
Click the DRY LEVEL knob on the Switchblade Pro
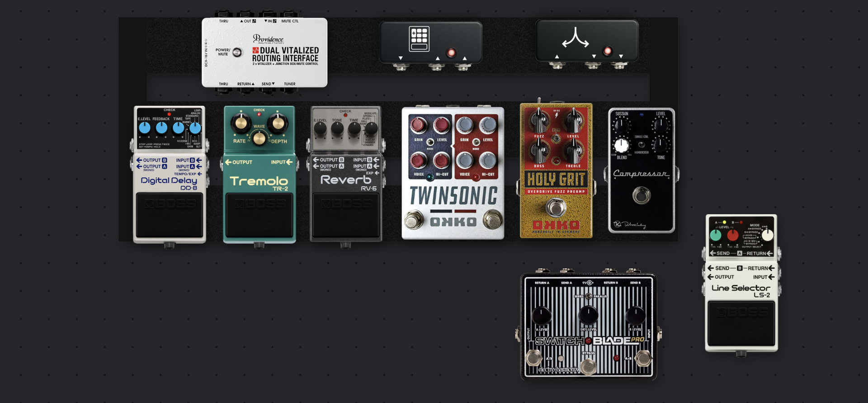coord(588,315)
